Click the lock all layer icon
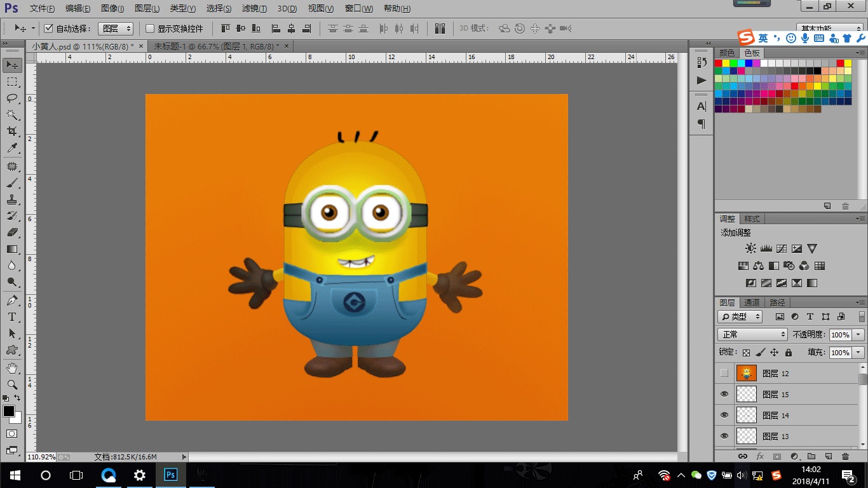 click(x=789, y=352)
